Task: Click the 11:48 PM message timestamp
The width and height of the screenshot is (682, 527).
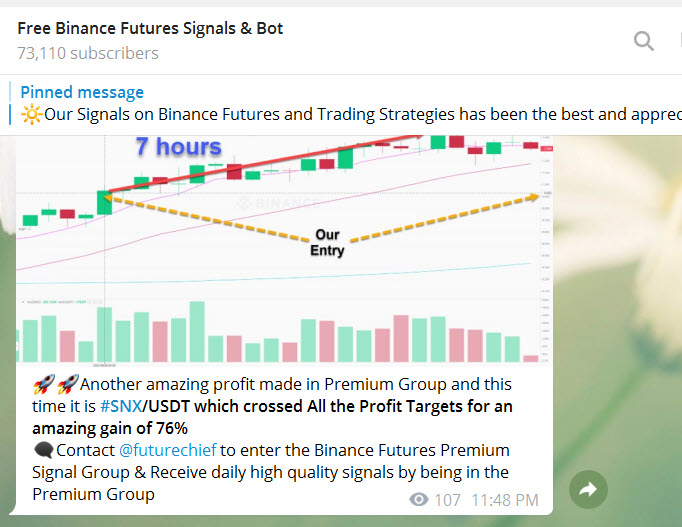Action: pos(504,500)
